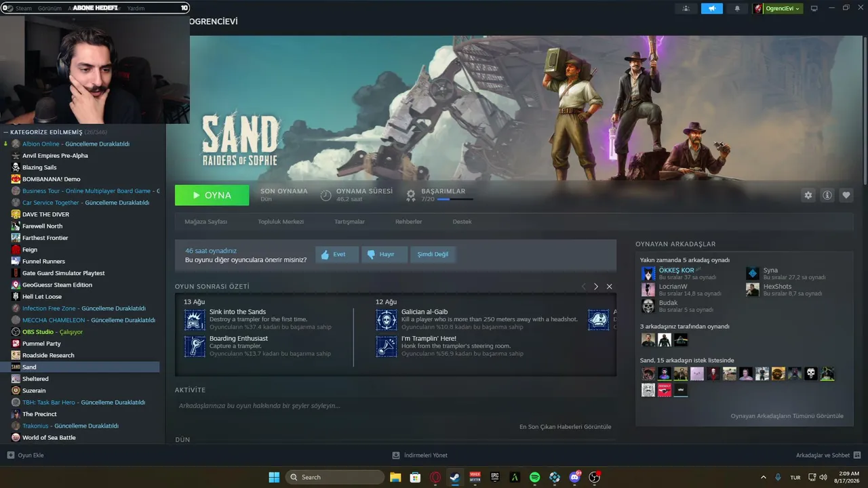Image resolution: width=868 pixels, height=488 pixels.
Task: Open friend ÖKKEŞ KOR's avatar
Action: point(648,273)
